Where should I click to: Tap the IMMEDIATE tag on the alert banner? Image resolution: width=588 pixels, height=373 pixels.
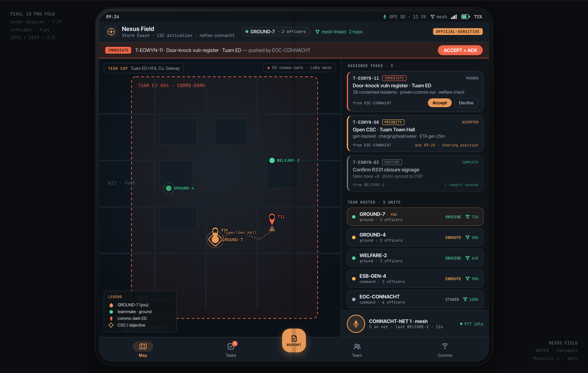(118, 50)
